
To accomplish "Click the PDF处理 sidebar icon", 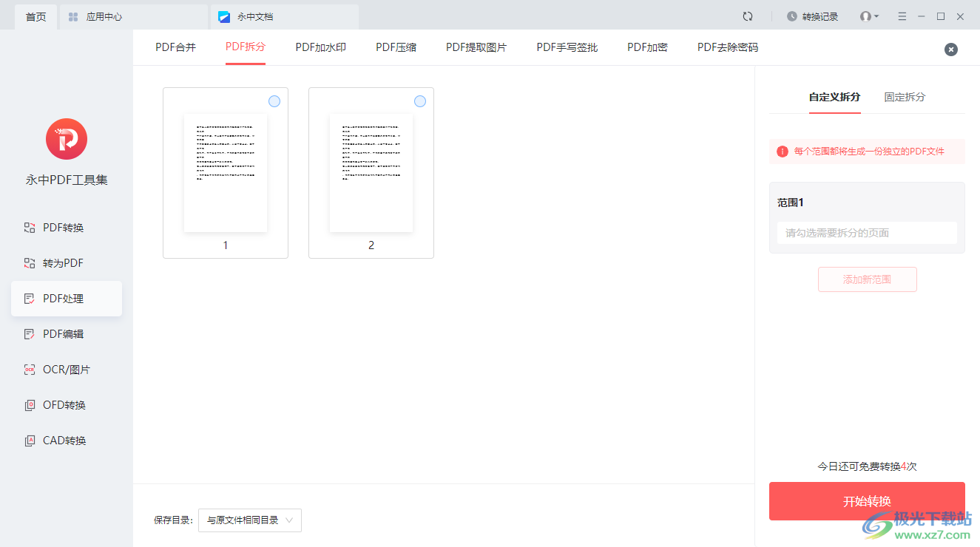I will click(x=30, y=299).
